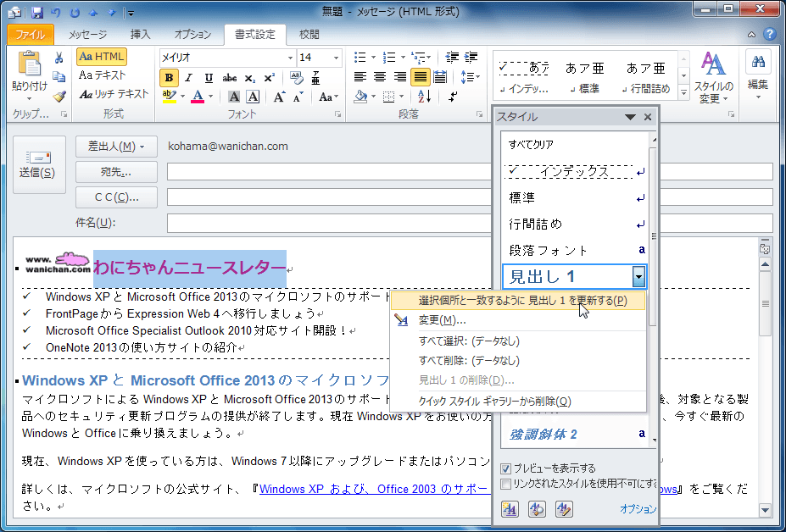
Task: Choose クイック スタイル ギャラリーから削除(Q)
Action: point(518,402)
